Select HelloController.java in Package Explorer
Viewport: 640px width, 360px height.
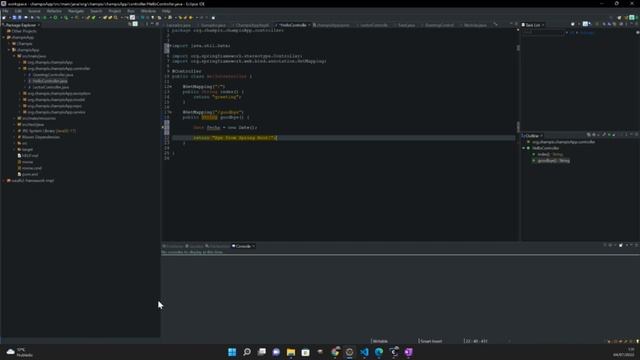pos(50,81)
